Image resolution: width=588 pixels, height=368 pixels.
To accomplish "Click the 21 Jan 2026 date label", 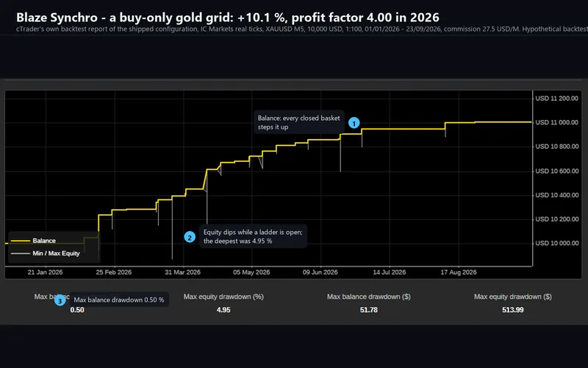I will [45, 272].
